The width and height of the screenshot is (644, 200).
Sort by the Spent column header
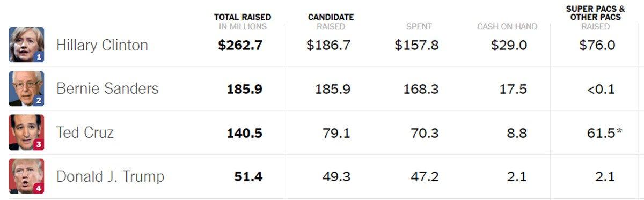[419, 26]
